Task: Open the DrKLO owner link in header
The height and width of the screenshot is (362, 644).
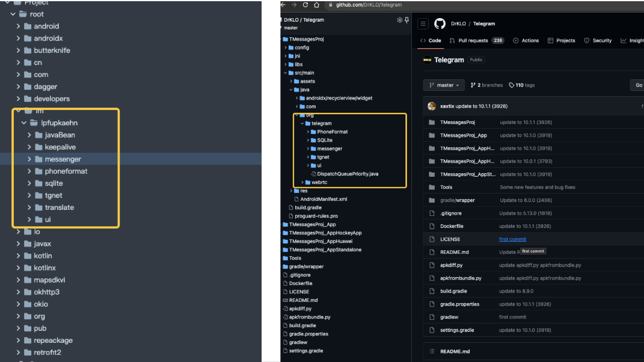Action: tap(458, 24)
